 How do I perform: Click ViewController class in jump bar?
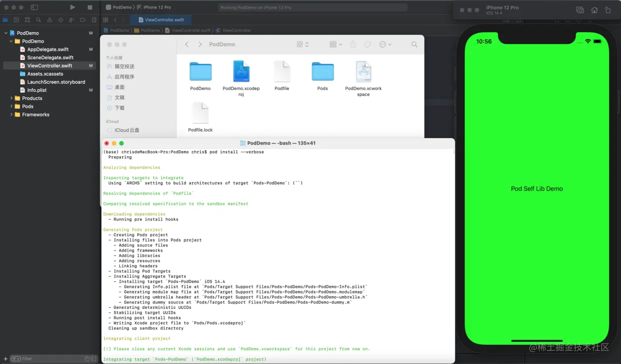point(233,31)
